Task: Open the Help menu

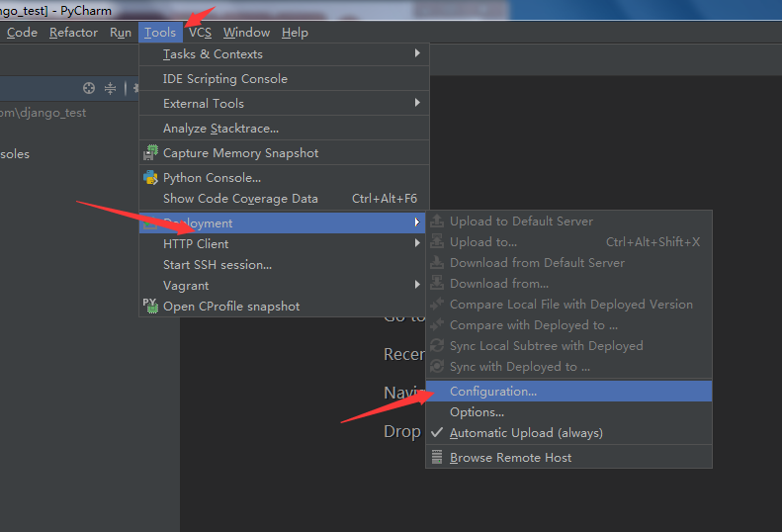Action: 295,33
